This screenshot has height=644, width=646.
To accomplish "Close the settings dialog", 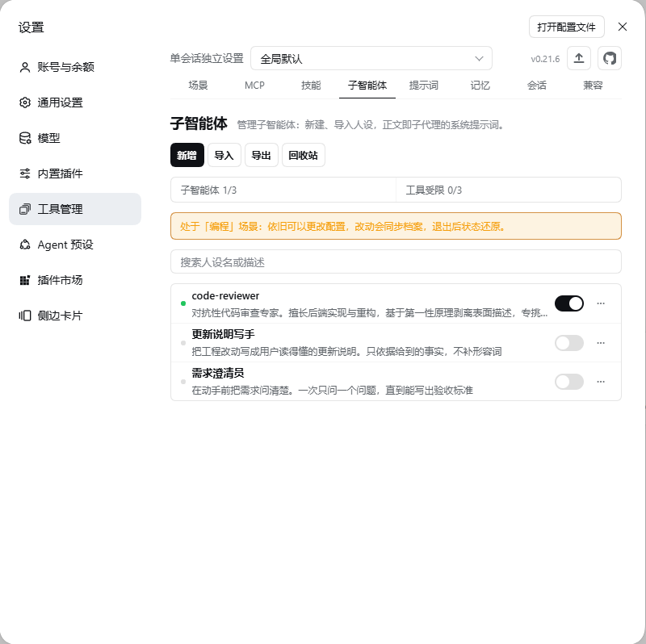I will tap(623, 27).
